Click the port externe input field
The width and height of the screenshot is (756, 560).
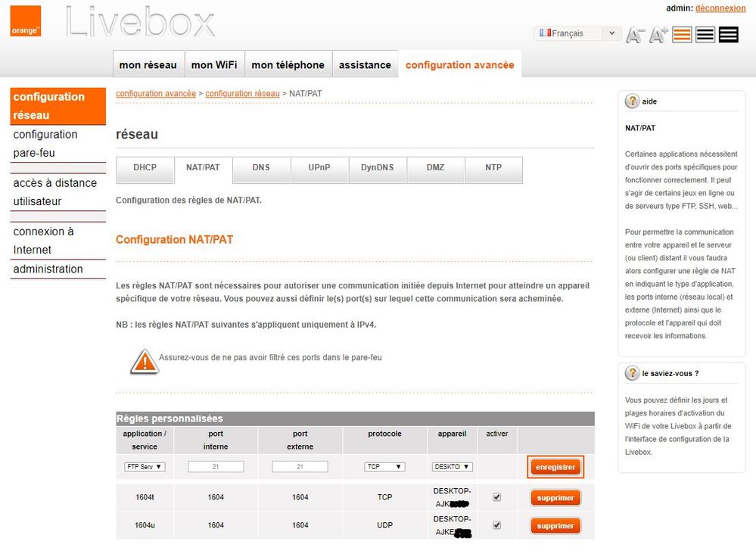coord(300,466)
